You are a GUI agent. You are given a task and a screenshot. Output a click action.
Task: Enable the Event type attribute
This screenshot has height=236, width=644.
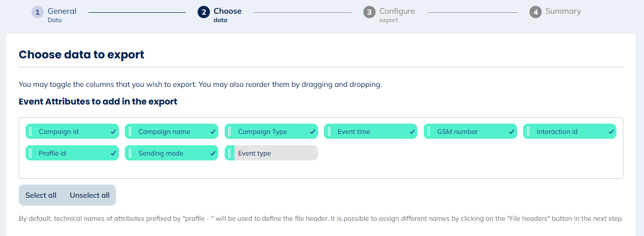tap(275, 153)
